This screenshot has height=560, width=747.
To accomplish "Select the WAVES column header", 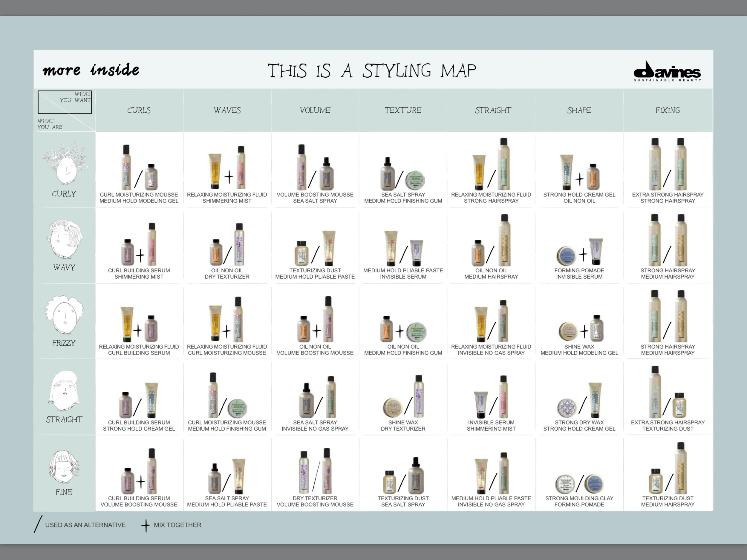I will coord(227,111).
